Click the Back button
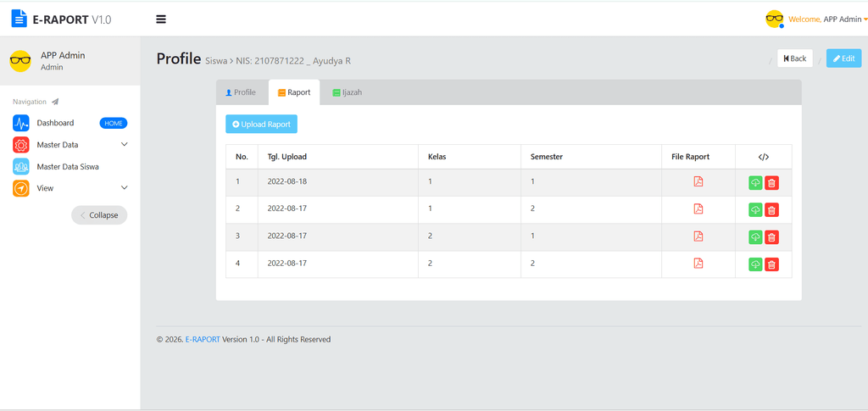The image size is (868, 411). point(795,58)
